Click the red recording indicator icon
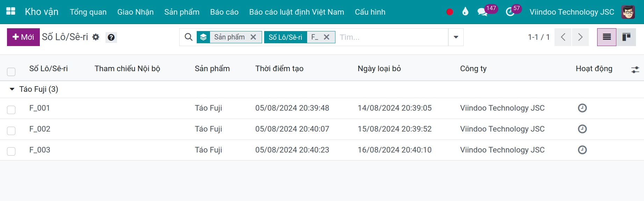Image resolution: width=644 pixels, height=201 pixels. pyautogui.click(x=450, y=12)
